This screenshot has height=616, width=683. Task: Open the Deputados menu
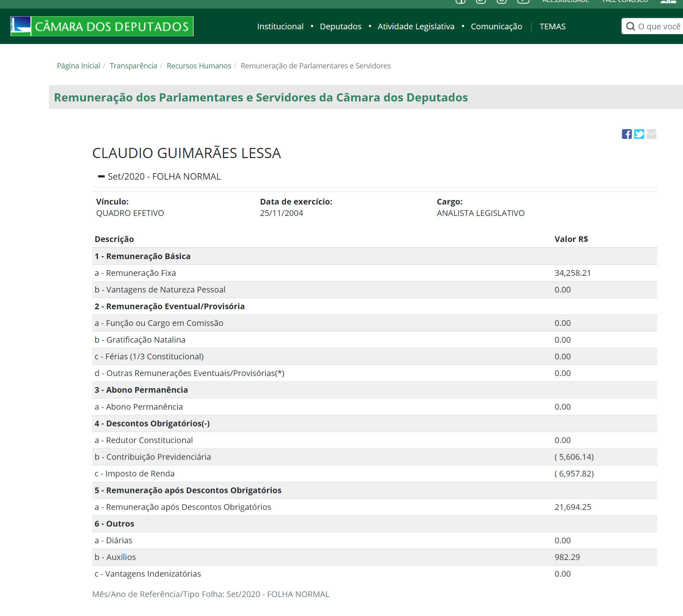tap(341, 26)
